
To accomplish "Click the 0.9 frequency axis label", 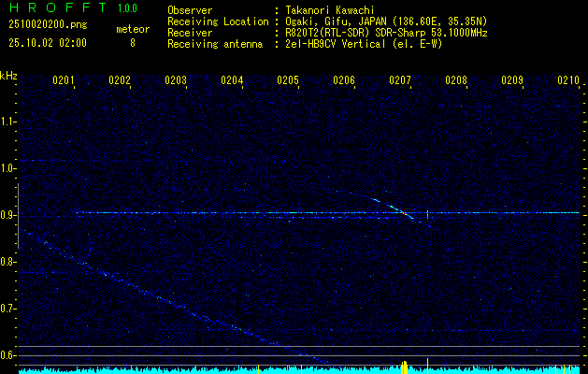I will [x=8, y=215].
